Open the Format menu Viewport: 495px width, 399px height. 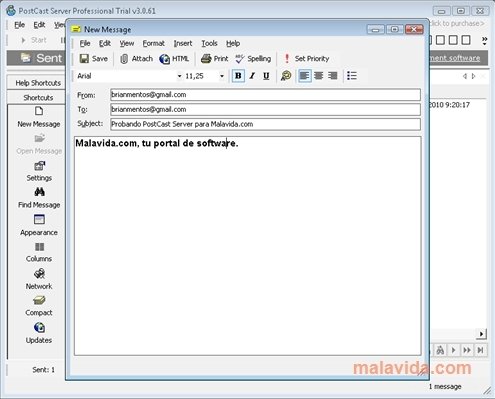coord(153,43)
